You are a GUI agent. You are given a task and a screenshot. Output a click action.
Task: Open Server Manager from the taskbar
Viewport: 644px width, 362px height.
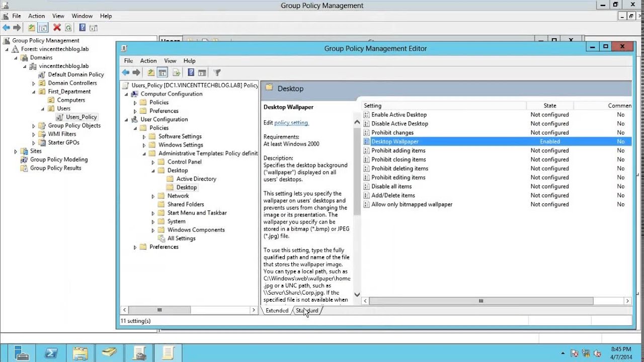[21, 353]
